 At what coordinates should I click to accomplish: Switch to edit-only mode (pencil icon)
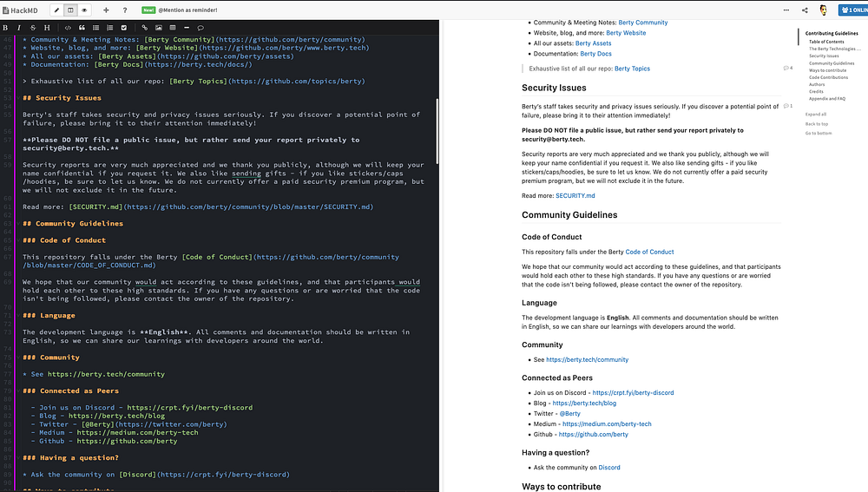[x=57, y=10]
